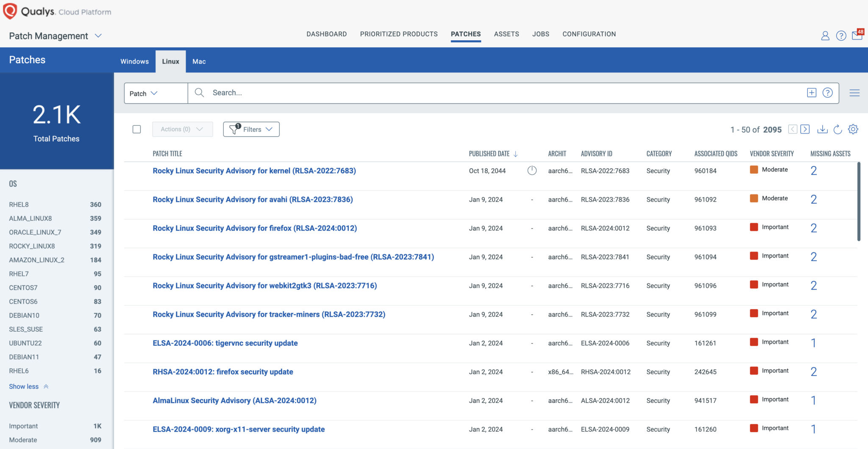Viewport: 868px width, 449px height.
Task: Open the table settings gear
Action: [853, 129]
